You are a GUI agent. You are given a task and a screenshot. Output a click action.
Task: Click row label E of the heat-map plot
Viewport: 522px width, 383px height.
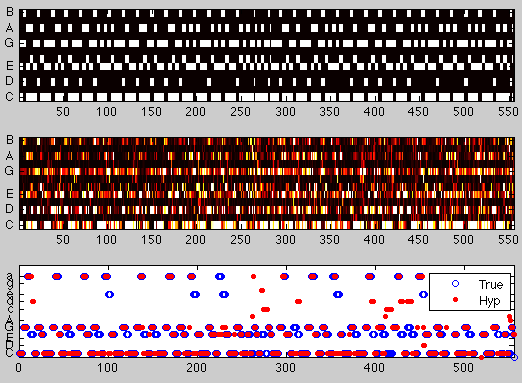(x=10, y=193)
